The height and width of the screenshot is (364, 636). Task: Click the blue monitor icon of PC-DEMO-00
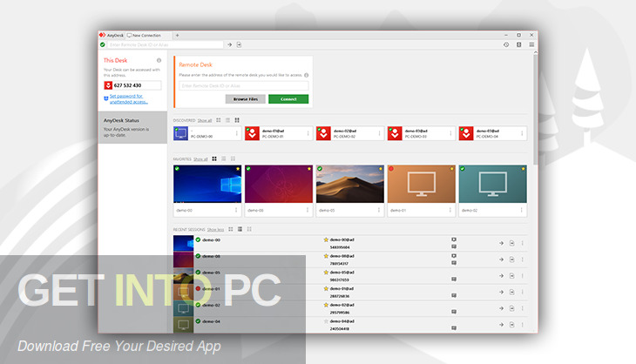[180, 133]
